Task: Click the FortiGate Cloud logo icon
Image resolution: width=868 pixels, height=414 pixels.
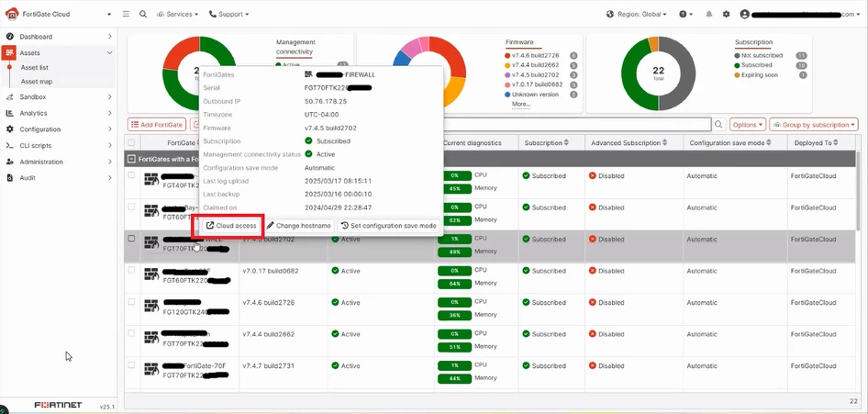Action: click(x=11, y=14)
